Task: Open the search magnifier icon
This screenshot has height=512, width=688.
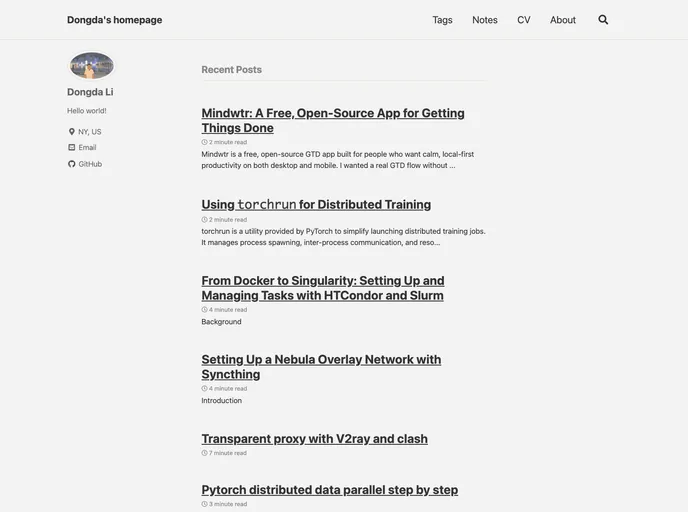Action: click(x=603, y=20)
